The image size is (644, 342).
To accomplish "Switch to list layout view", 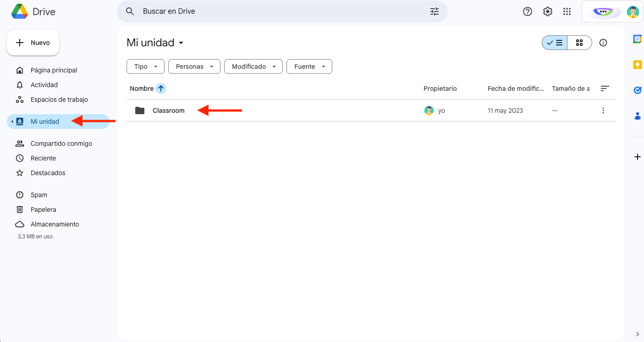I will click(x=555, y=43).
